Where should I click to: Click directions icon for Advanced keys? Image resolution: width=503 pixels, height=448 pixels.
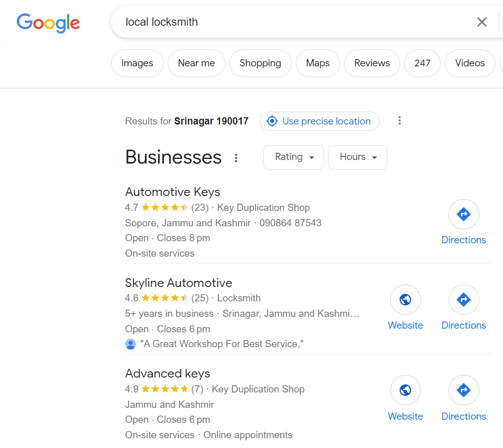464,390
